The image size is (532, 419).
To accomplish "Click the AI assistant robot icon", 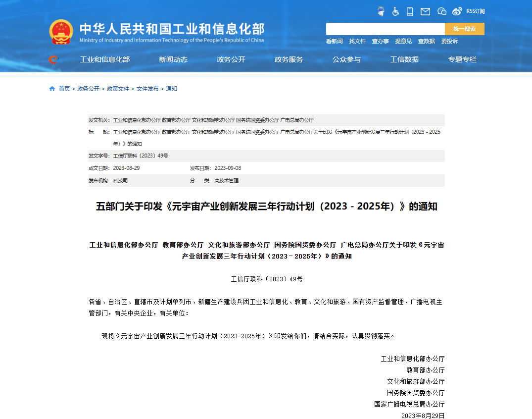I will coord(381,11).
